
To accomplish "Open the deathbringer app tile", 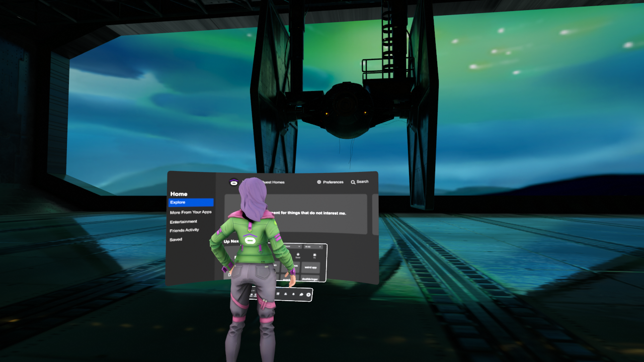I will point(310,279).
